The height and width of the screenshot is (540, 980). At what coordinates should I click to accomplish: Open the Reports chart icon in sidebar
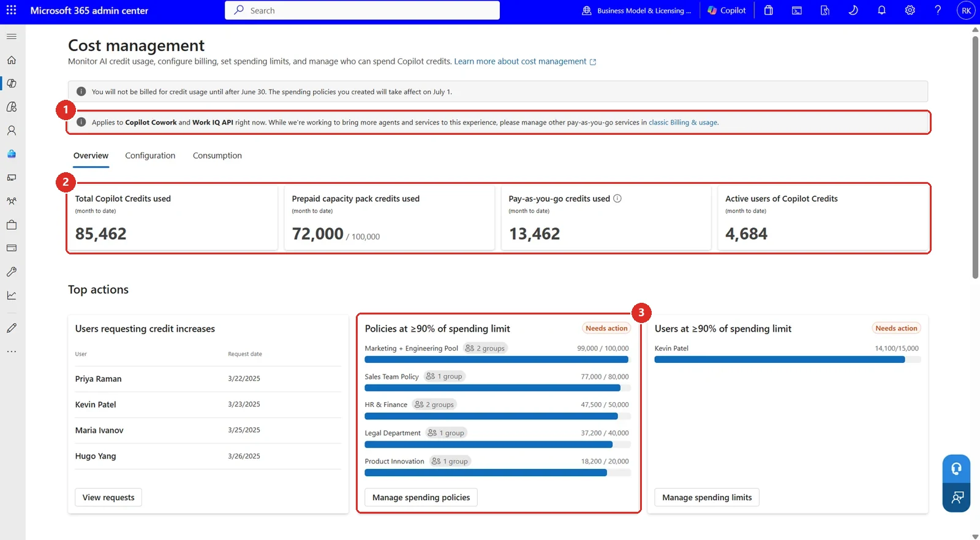point(12,295)
